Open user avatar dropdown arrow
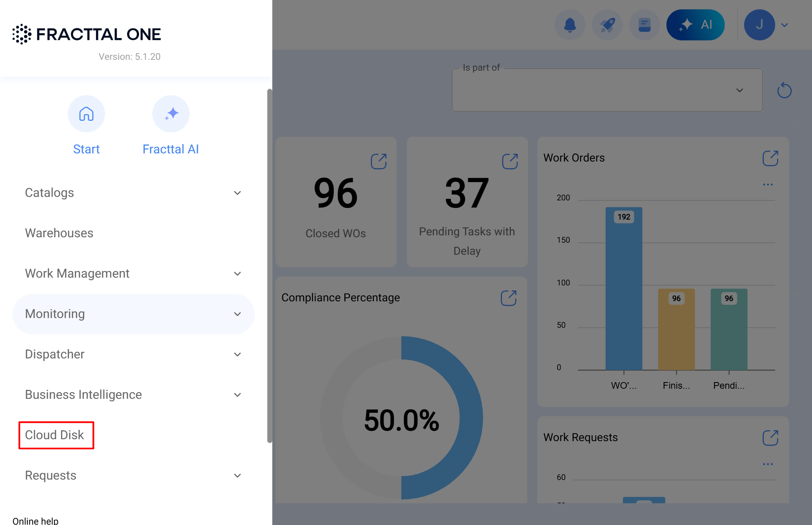This screenshot has width=812, height=525. (x=784, y=25)
